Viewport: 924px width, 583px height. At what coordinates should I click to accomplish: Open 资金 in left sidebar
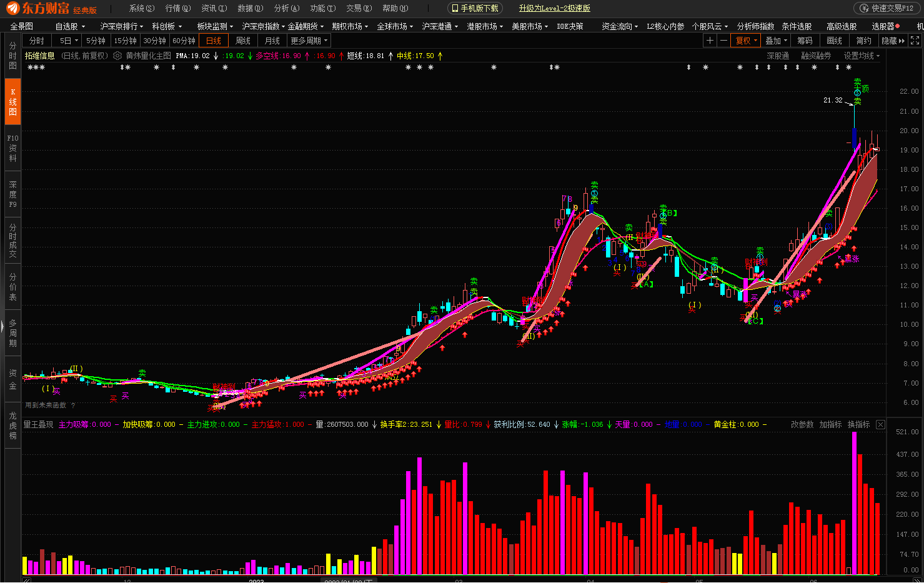(12, 379)
